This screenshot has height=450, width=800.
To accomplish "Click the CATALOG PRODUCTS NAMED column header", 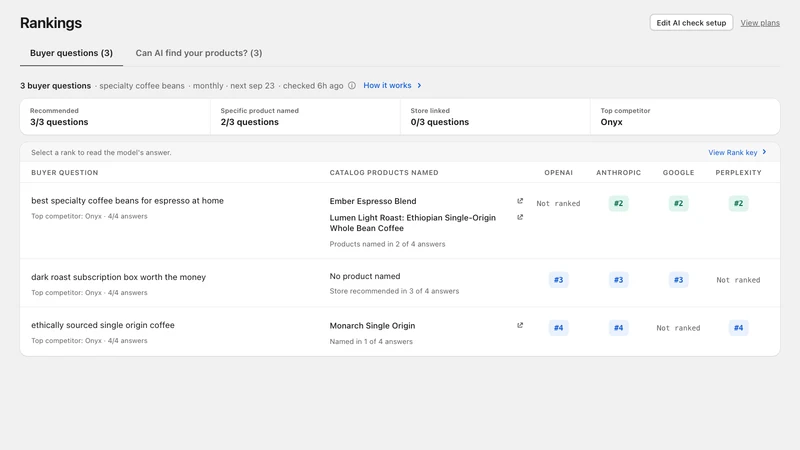I will (x=384, y=172).
